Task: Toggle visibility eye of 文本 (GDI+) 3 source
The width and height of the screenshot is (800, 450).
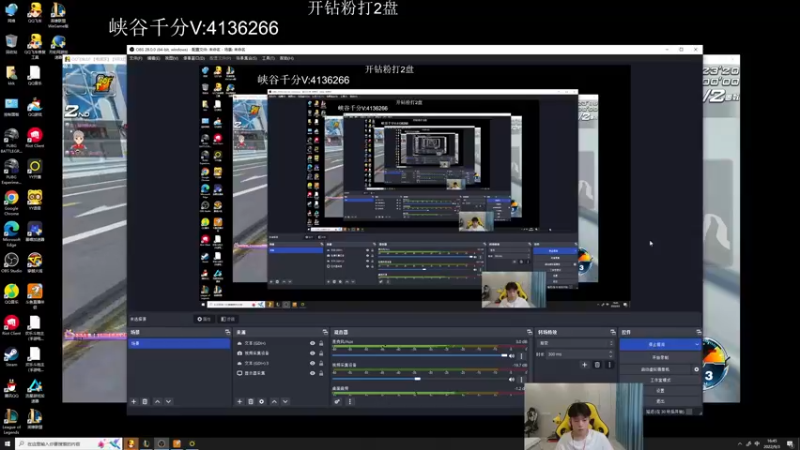Action: (312, 363)
